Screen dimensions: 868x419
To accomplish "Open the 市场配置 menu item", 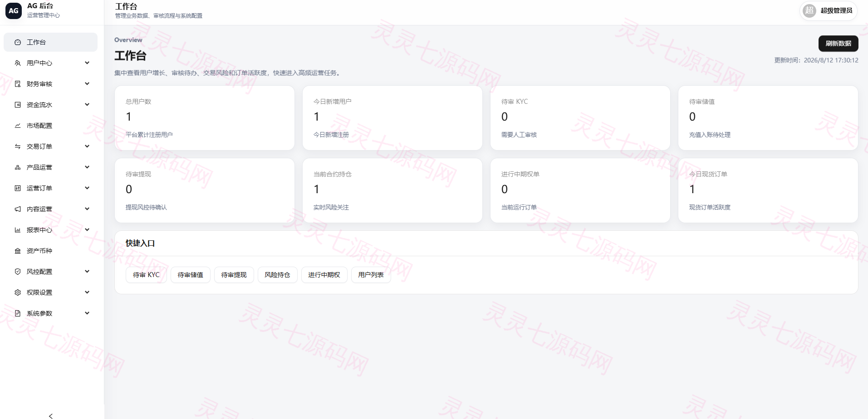I will coord(50,126).
